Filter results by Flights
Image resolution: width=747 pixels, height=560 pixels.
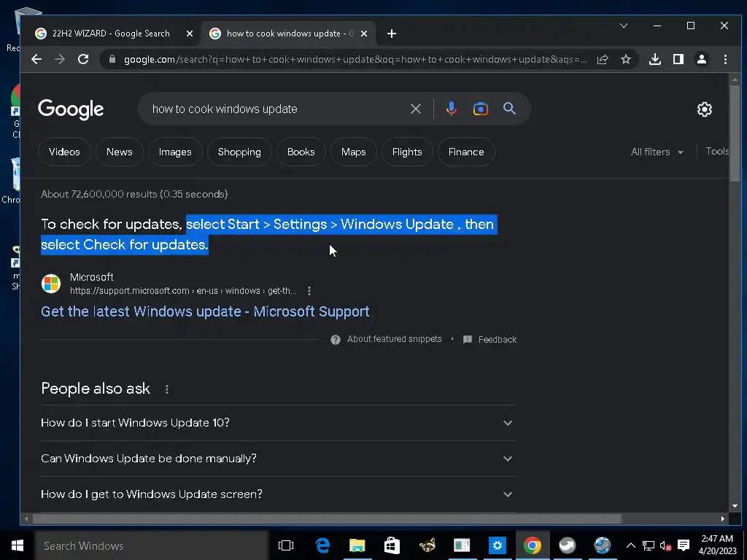(407, 152)
